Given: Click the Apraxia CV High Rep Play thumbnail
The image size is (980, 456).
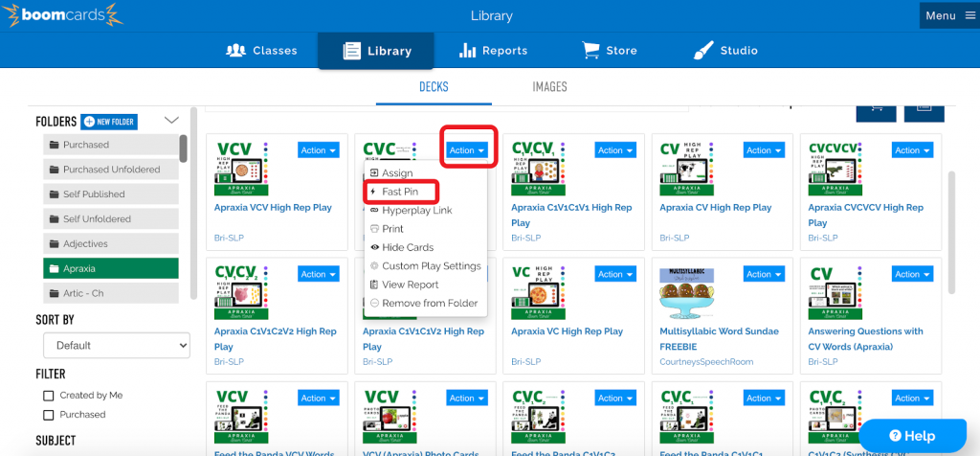Looking at the screenshot, I should (688, 170).
